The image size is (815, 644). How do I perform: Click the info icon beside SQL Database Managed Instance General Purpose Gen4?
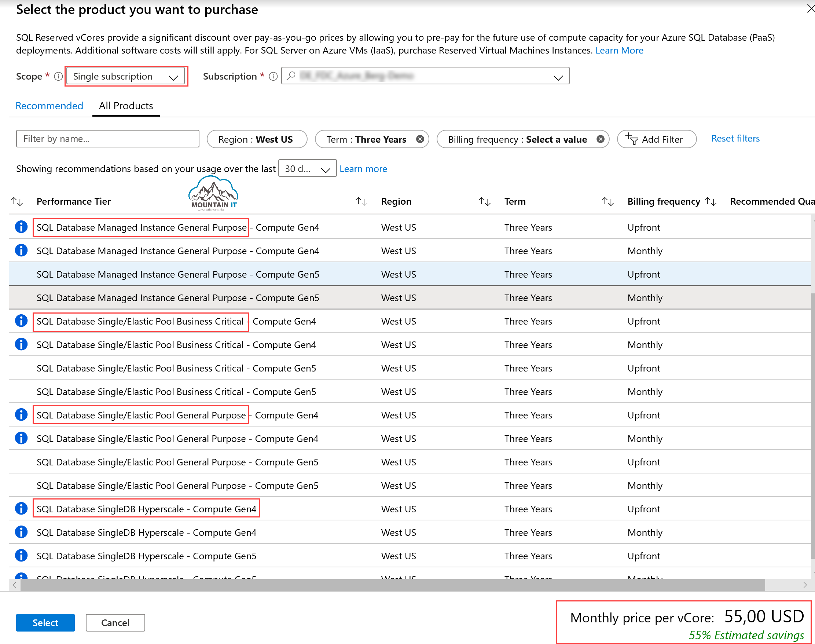(x=21, y=227)
